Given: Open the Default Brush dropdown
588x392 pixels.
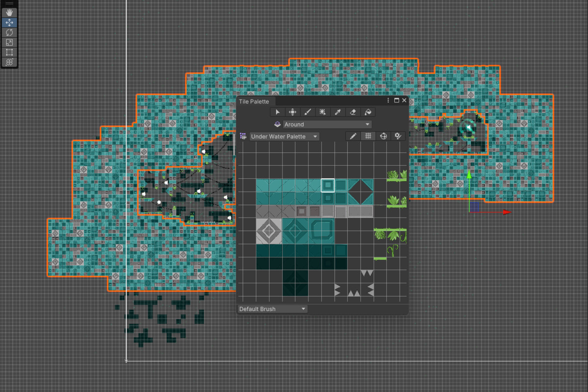Looking at the screenshot, I should 272,309.
